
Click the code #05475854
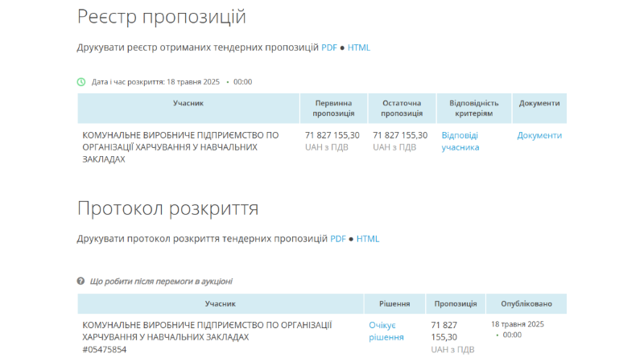coord(105,350)
